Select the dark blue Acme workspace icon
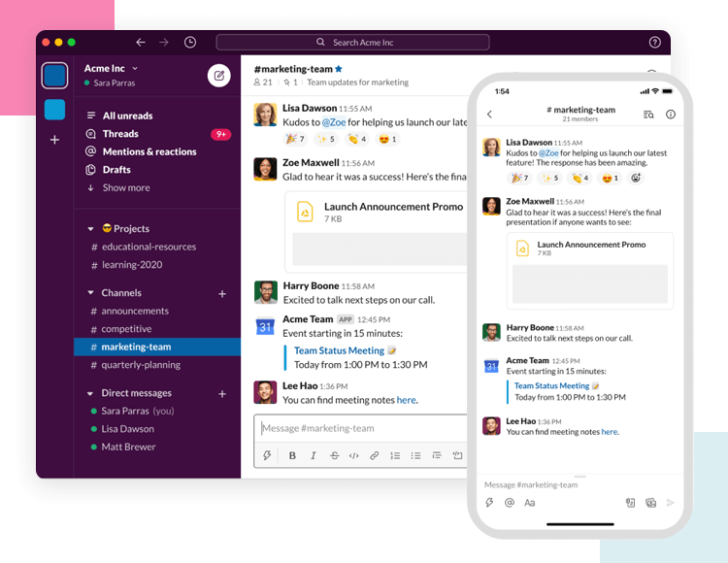 coord(54,75)
